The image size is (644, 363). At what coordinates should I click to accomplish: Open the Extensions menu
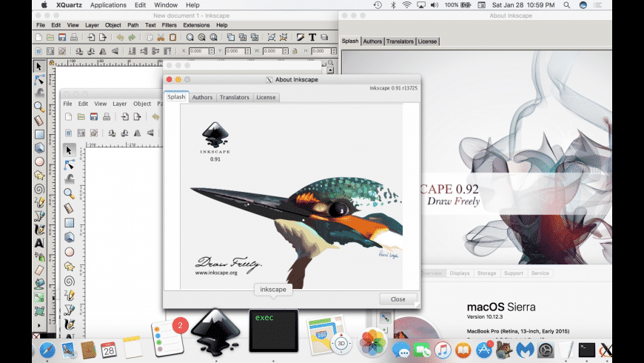click(197, 25)
